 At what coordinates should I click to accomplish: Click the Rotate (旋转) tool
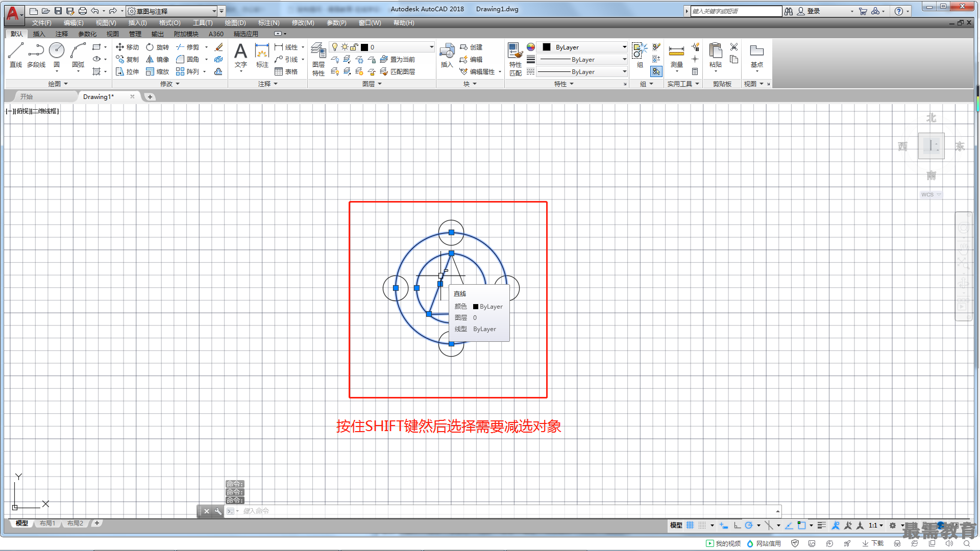point(157,47)
